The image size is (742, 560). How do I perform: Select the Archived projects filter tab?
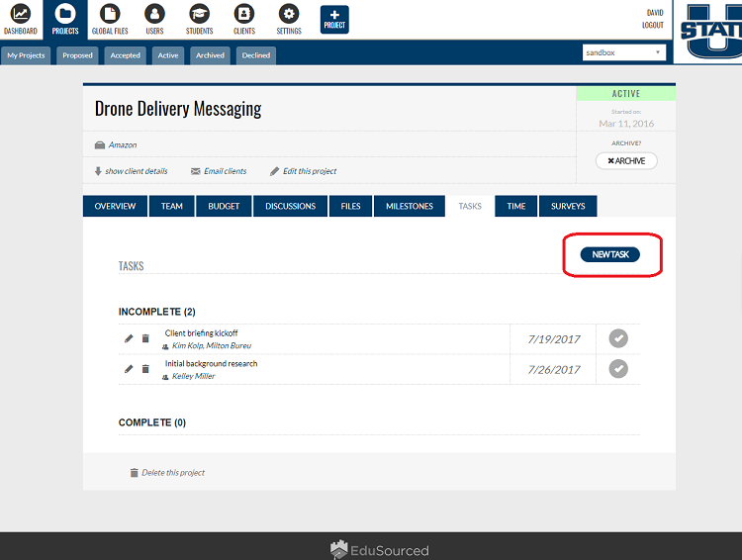click(210, 55)
